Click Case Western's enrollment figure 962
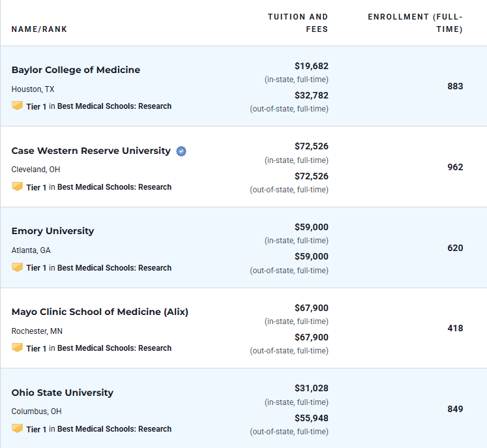The image size is (487, 448). click(x=455, y=167)
